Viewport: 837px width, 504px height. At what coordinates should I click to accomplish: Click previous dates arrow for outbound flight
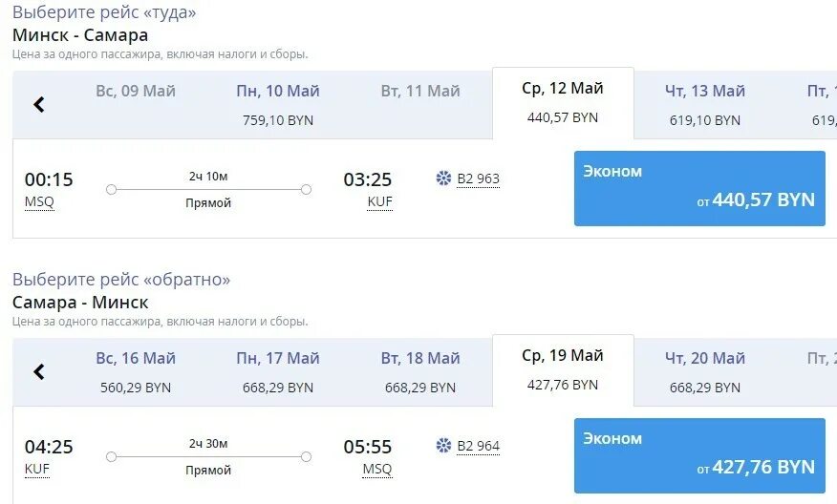click(x=39, y=105)
